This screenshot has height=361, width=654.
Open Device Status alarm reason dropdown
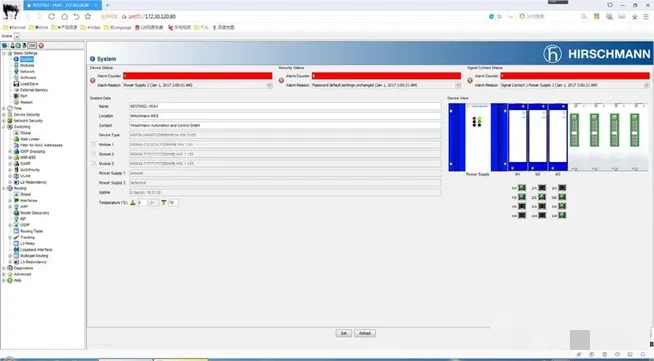coord(269,85)
